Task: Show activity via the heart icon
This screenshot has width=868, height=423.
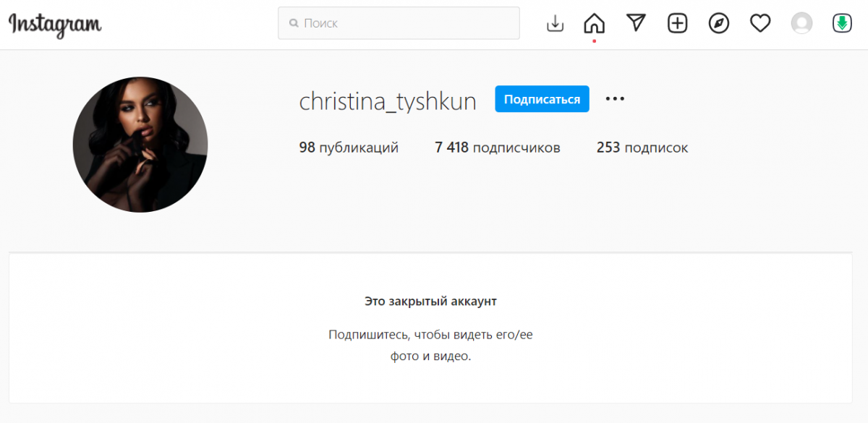Action: (x=759, y=23)
